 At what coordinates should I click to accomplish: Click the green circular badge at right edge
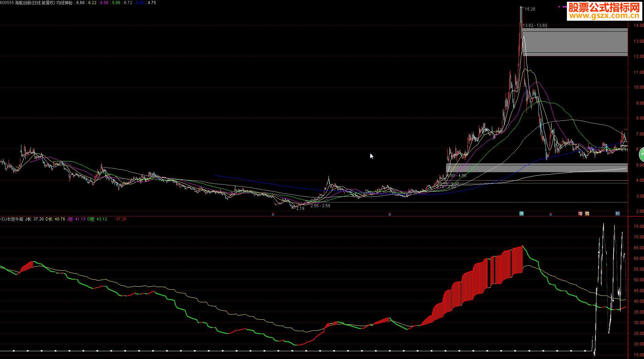coord(641,155)
